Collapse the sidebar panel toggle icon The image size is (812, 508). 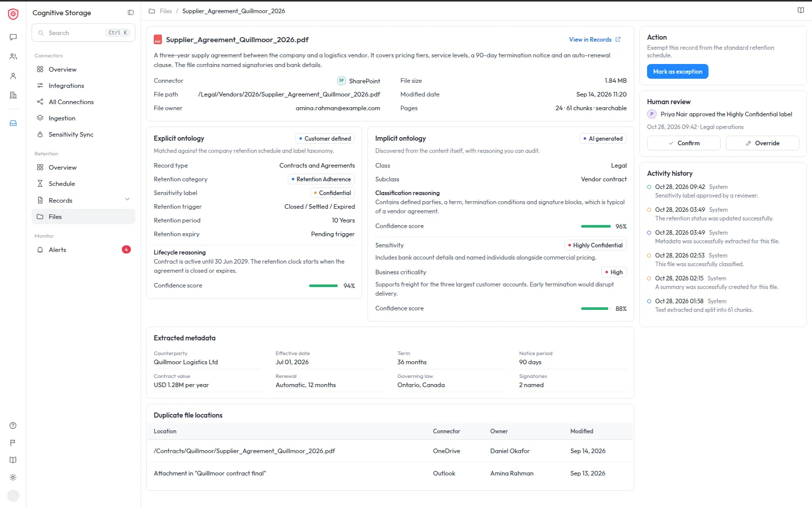(x=130, y=13)
